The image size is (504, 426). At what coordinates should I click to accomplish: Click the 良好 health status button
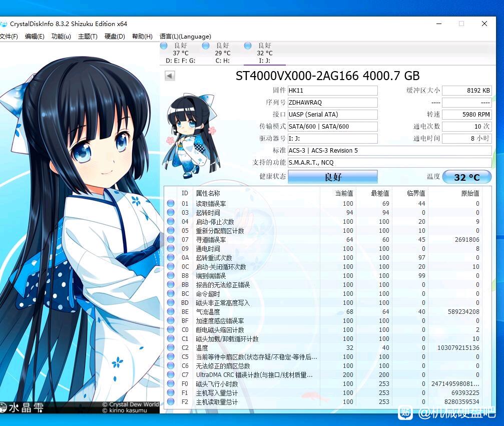(x=333, y=177)
